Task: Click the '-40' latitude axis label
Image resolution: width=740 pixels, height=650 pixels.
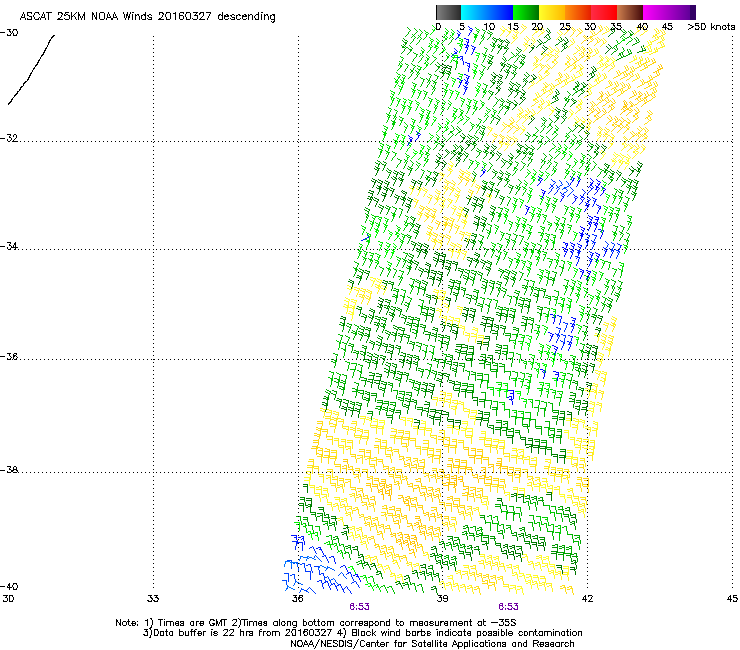Action: pos(9,586)
